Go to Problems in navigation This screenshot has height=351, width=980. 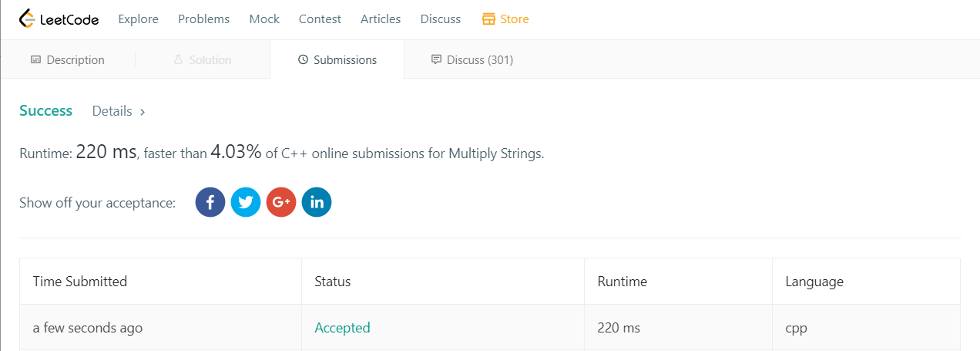[x=203, y=19]
